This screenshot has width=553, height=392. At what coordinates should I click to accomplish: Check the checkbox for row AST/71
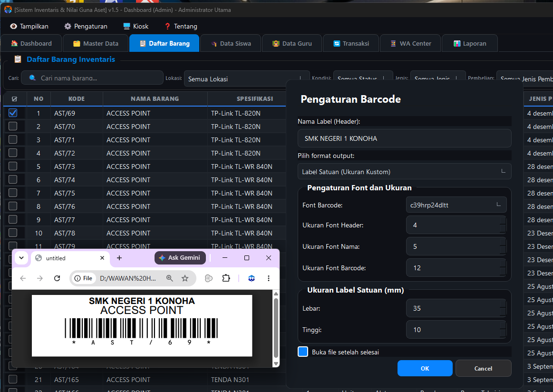pos(13,139)
